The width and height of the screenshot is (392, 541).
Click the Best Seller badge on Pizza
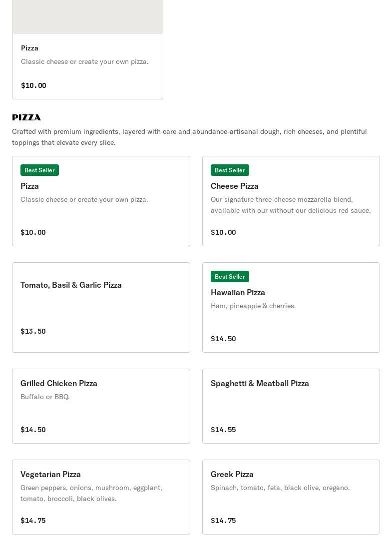coord(39,170)
